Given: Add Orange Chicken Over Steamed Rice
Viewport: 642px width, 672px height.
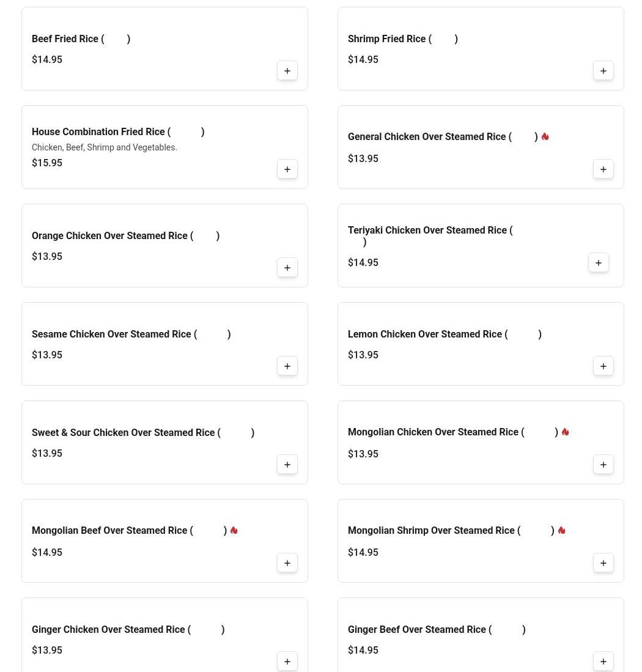Looking at the screenshot, I should [x=287, y=268].
